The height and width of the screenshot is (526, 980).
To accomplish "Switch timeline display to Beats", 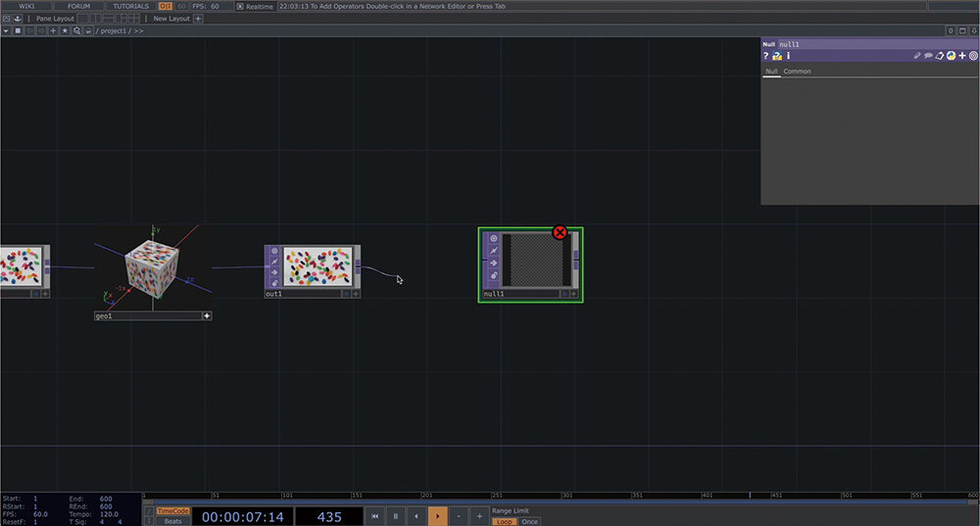I will tap(172, 521).
